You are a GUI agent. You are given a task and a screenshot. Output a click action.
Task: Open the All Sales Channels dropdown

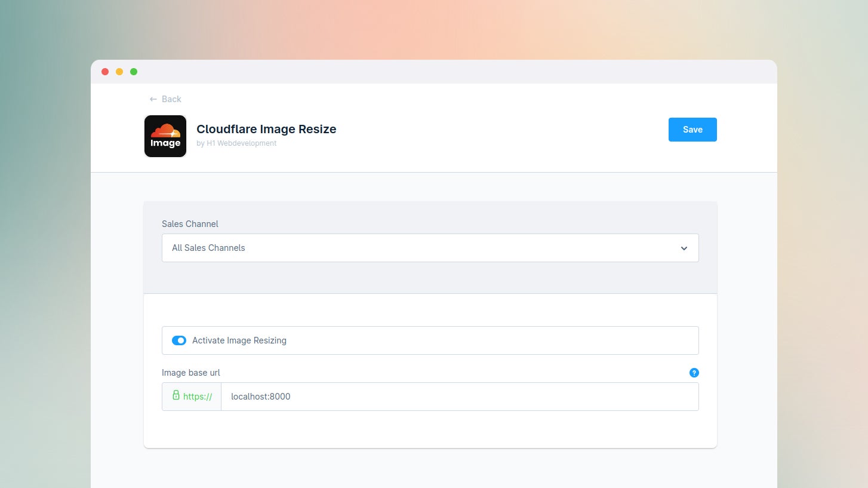430,248
